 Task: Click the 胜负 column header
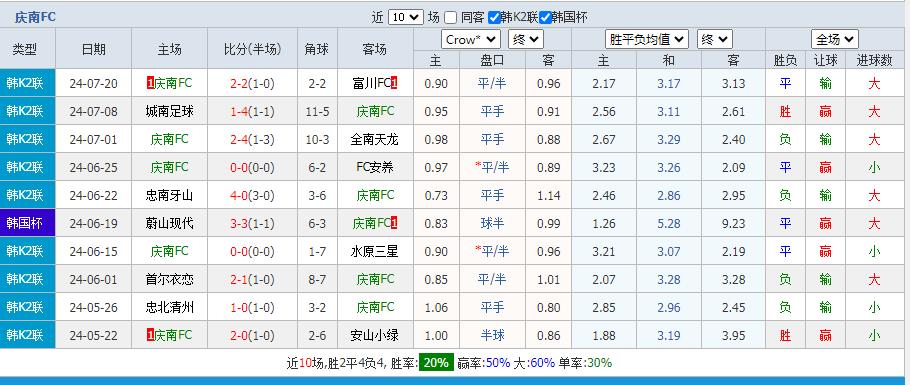click(785, 60)
